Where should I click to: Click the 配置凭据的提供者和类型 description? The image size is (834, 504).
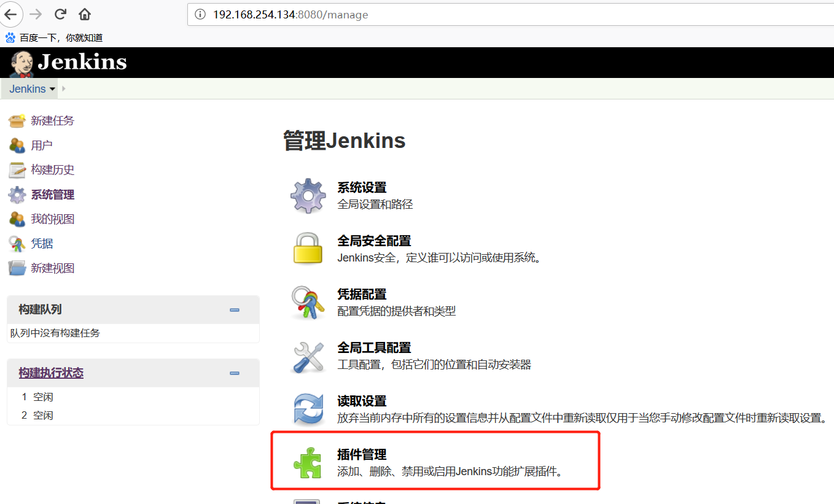click(x=397, y=311)
